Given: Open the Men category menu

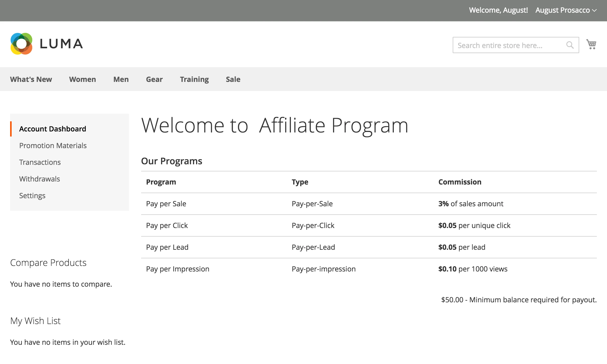Looking at the screenshot, I should click(x=121, y=79).
